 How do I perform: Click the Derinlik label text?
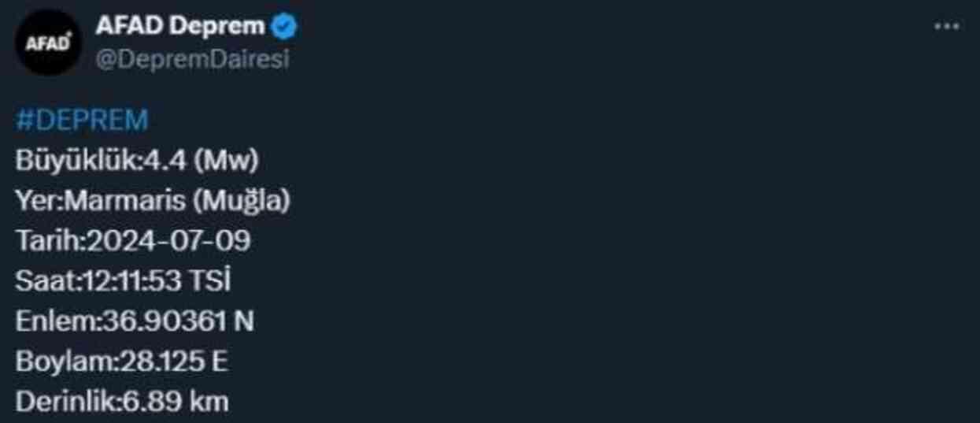pyautogui.click(x=66, y=402)
